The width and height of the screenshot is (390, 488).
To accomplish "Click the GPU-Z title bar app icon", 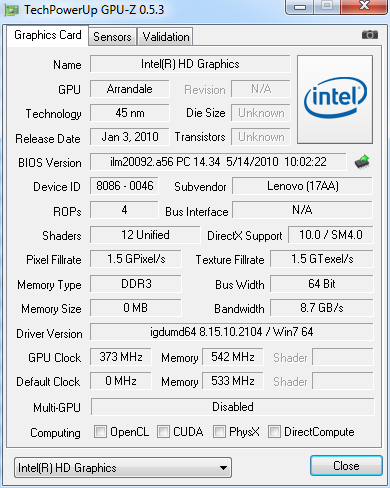I will click(x=11, y=10).
